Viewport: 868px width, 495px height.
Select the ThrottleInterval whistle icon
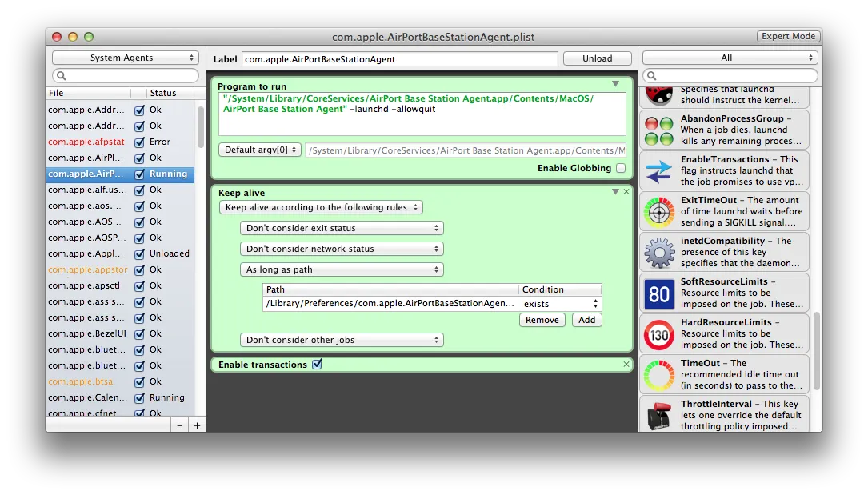658,412
